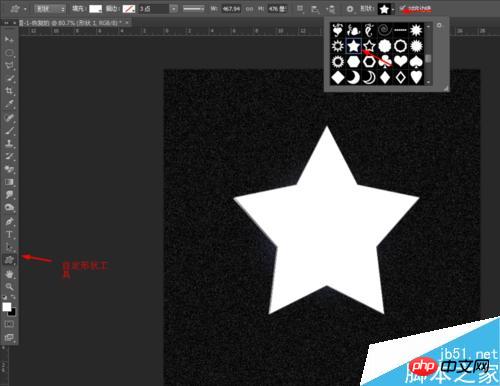Toggle the link width and height icon

(249, 9)
